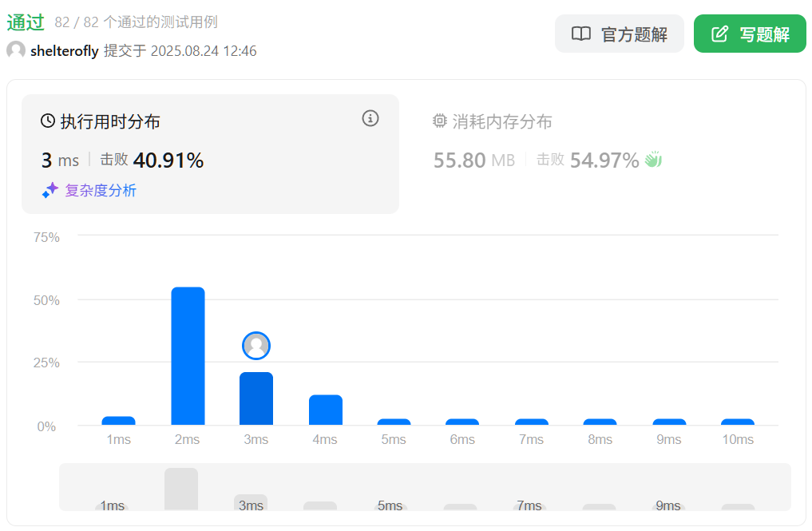Viewport: 812px width, 531px height.
Task: Click the tallest gray bar in the range navigator
Action: (181, 489)
